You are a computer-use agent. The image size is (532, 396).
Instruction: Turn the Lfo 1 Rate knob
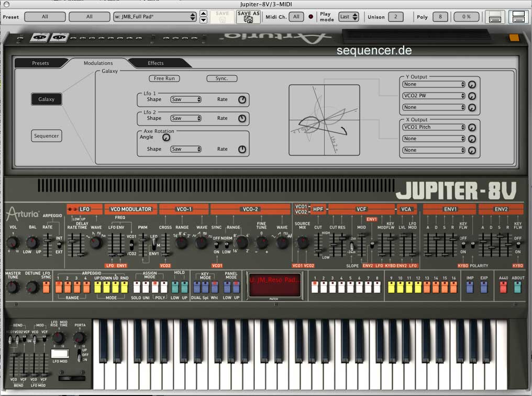tap(242, 100)
